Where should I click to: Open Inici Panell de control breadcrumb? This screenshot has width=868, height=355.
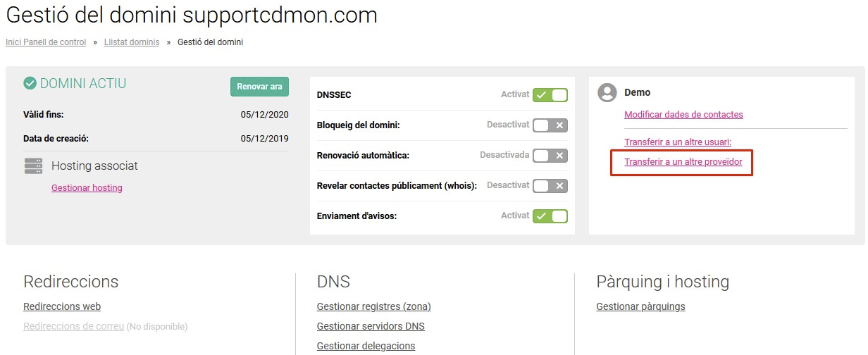coord(46,42)
